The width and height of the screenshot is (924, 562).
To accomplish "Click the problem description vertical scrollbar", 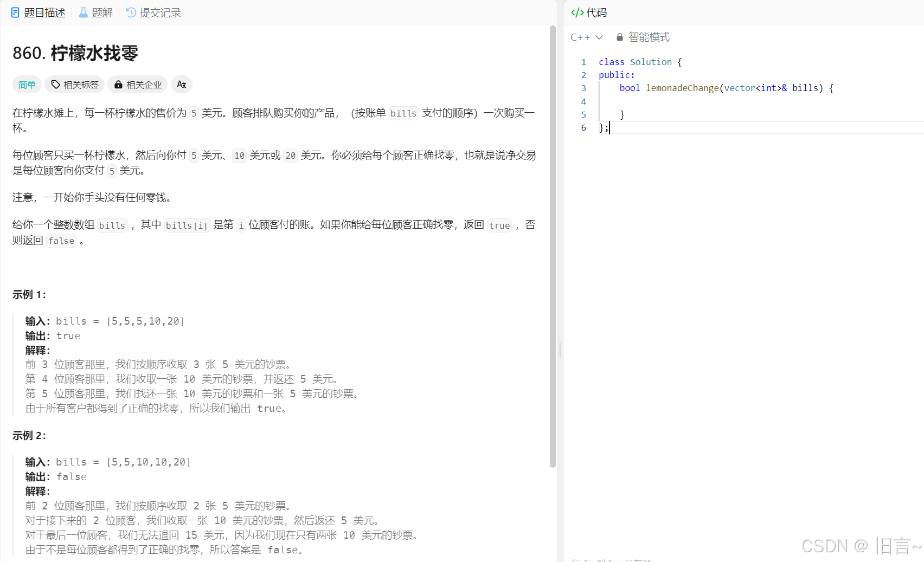I will click(553, 244).
